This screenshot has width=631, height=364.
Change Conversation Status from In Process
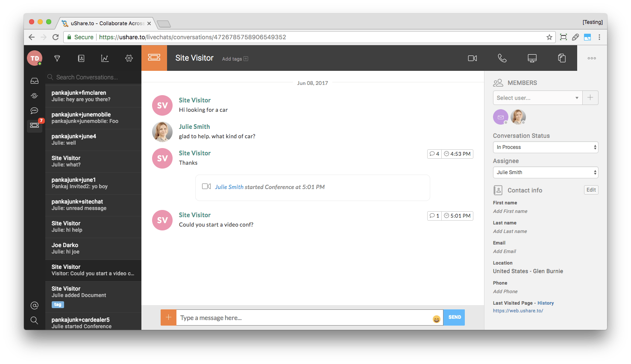coord(546,147)
